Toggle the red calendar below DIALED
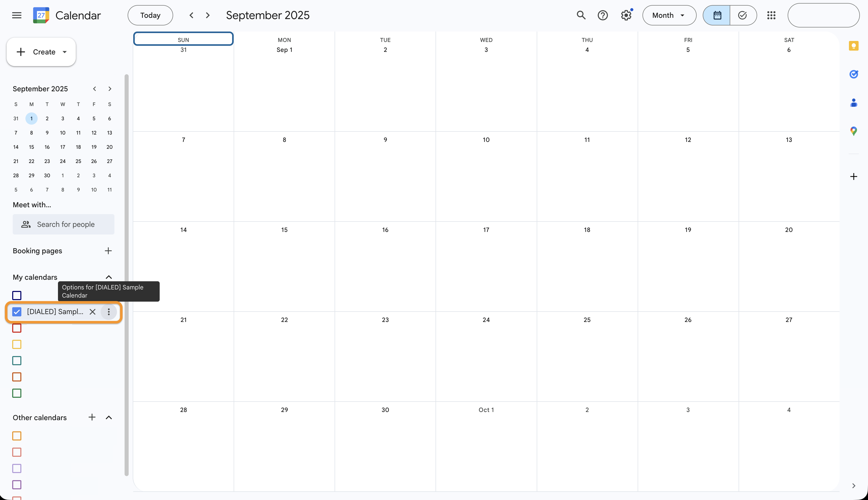868x500 pixels. click(17, 328)
